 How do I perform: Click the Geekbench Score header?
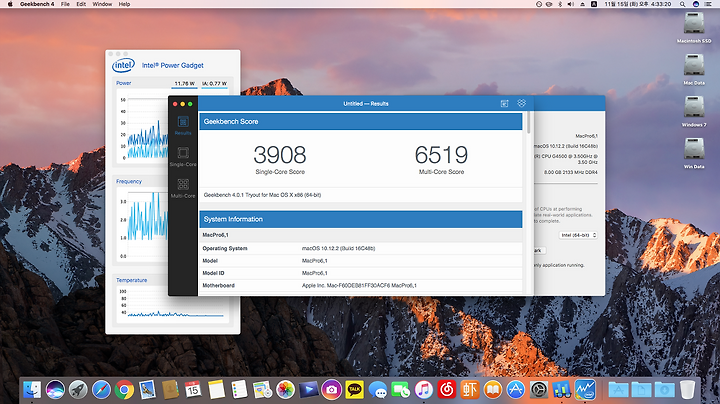[x=361, y=122]
